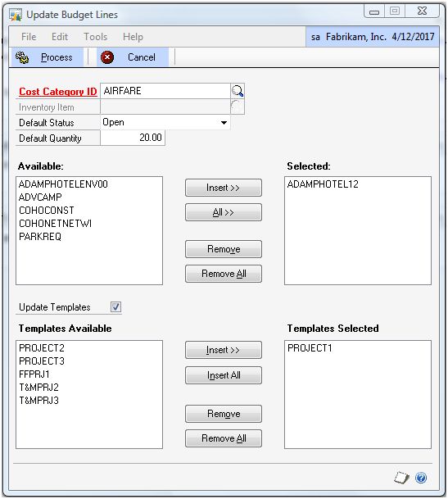Select FFPRJ1 in Templates Available

[x=34, y=374]
